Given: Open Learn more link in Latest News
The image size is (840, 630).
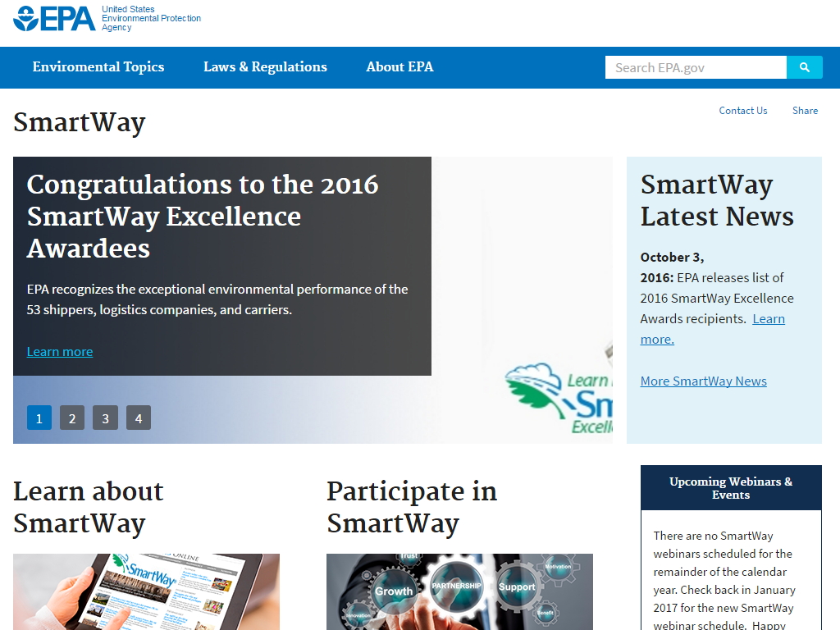Looking at the screenshot, I should pyautogui.click(x=713, y=329).
